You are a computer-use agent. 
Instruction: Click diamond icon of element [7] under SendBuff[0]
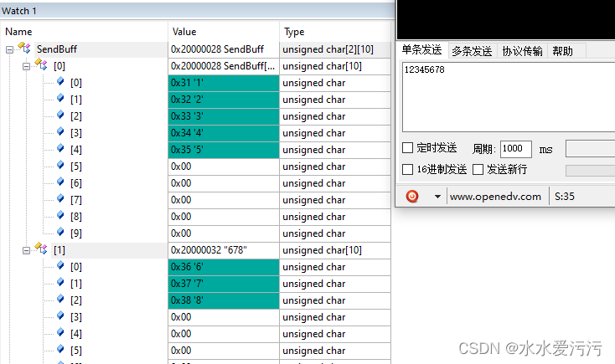(x=60, y=198)
